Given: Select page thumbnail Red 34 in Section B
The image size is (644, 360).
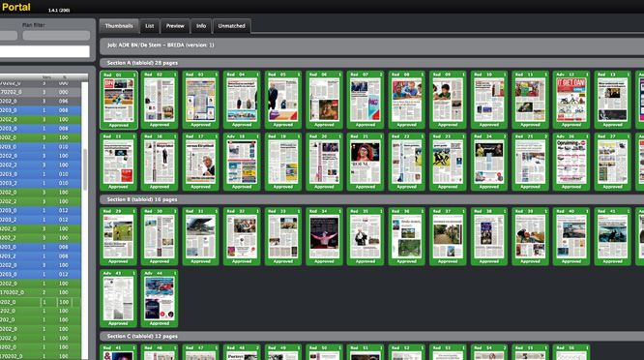Looking at the screenshot, I should tap(324, 237).
